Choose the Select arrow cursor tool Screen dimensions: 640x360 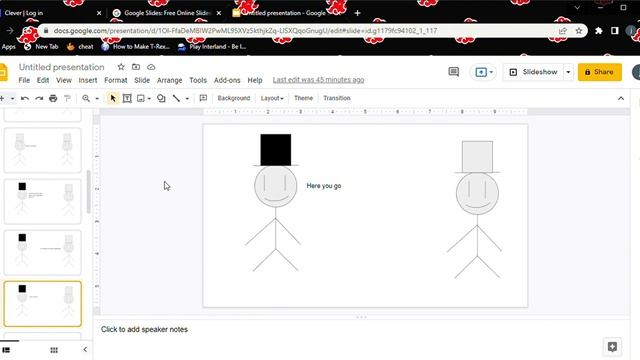(x=113, y=98)
